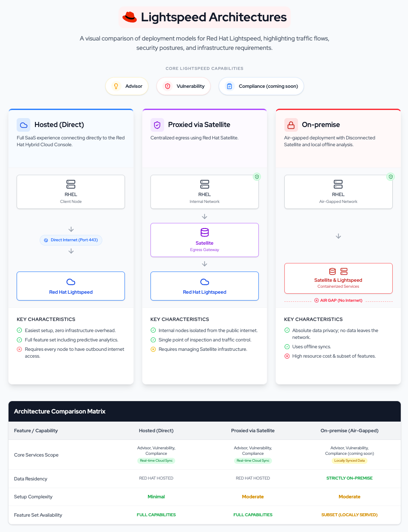Click the Hosted (Direct) cloud header icon
Image resolution: width=408 pixels, height=532 pixels.
23,125
